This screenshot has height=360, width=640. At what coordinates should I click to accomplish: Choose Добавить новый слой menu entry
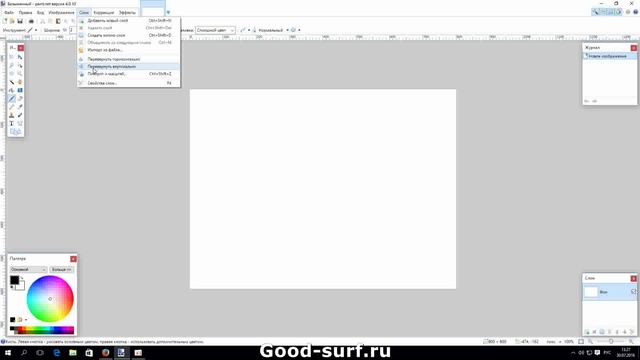[x=129, y=20]
